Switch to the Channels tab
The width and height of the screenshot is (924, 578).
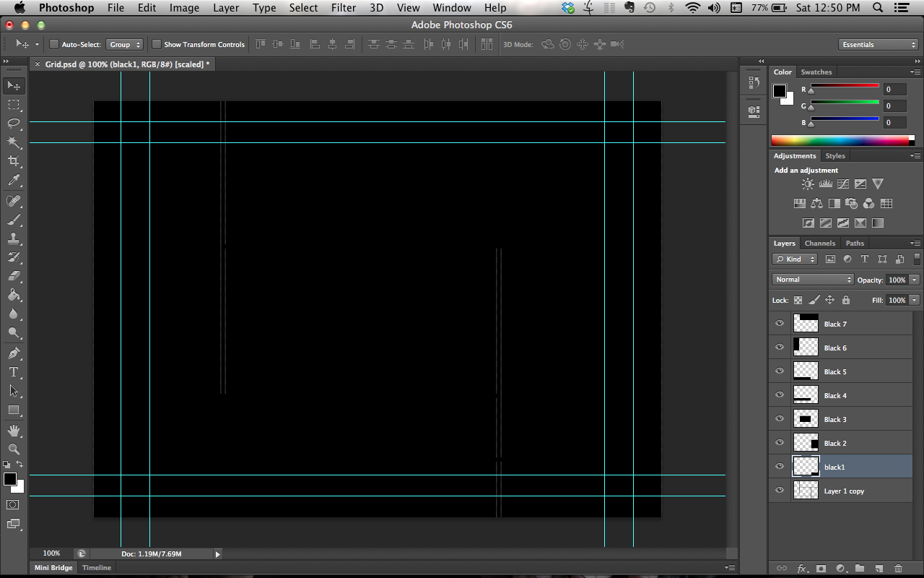point(819,243)
